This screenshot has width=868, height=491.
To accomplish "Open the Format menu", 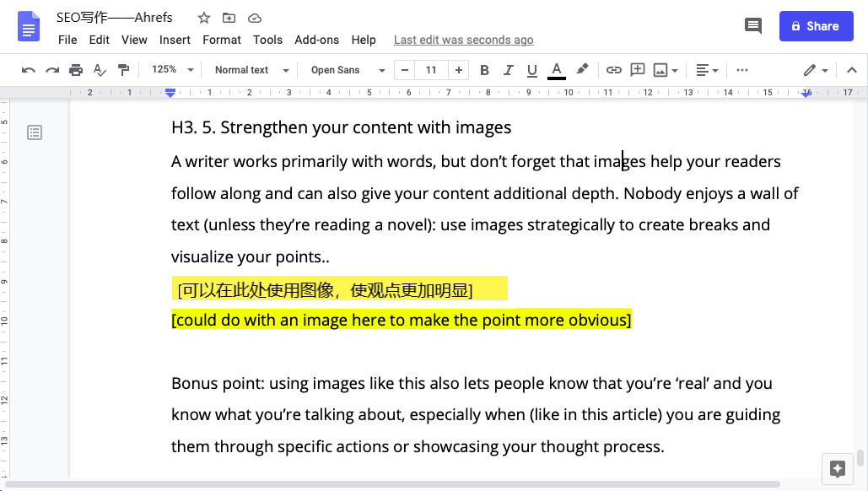I will pyautogui.click(x=222, y=40).
